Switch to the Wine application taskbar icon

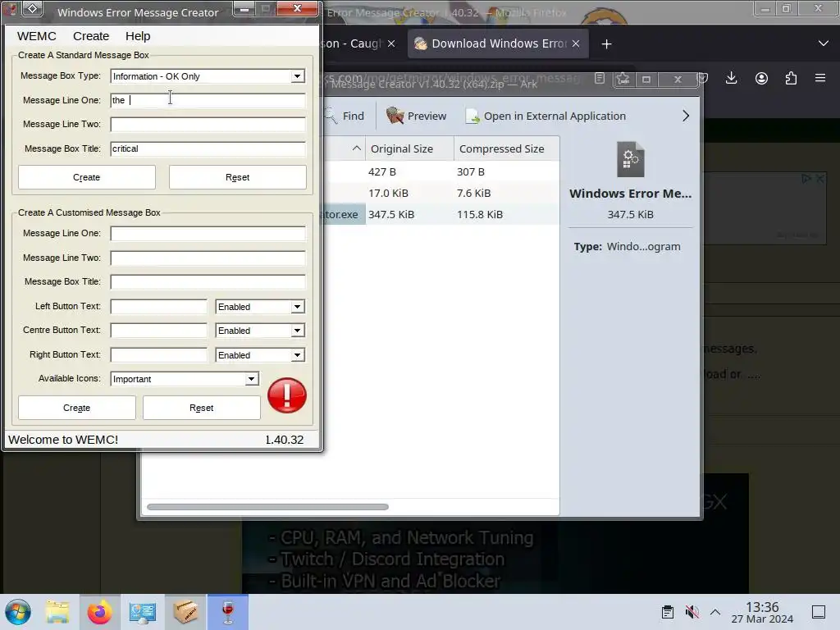[x=228, y=612]
